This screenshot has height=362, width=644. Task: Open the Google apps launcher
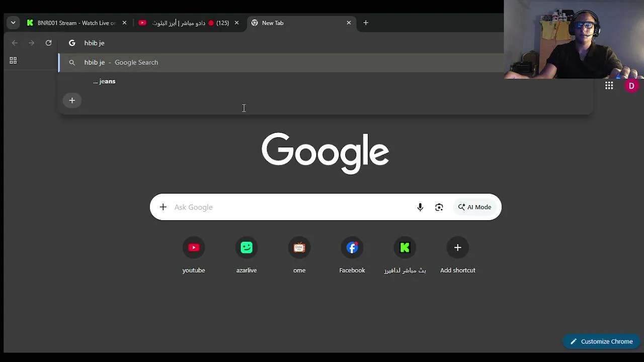click(609, 85)
